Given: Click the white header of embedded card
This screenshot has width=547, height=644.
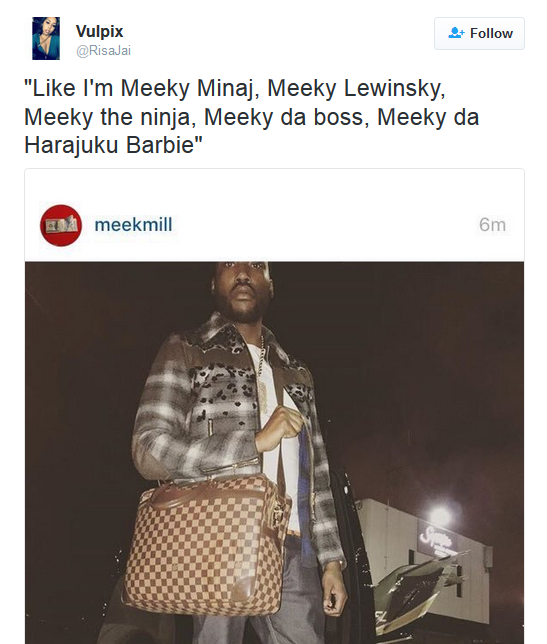Looking at the screenshot, I should 274,215.
